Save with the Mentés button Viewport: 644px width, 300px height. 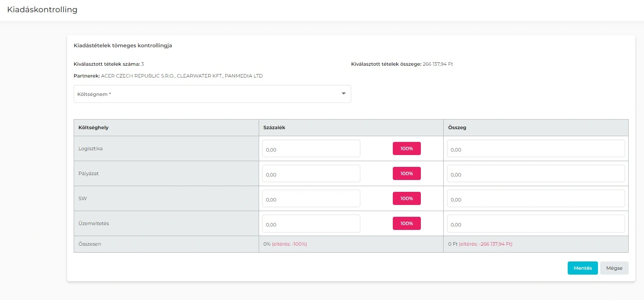[x=582, y=268]
